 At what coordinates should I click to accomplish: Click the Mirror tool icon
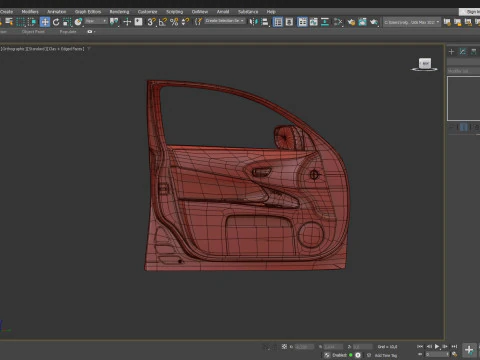click(254, 22)
